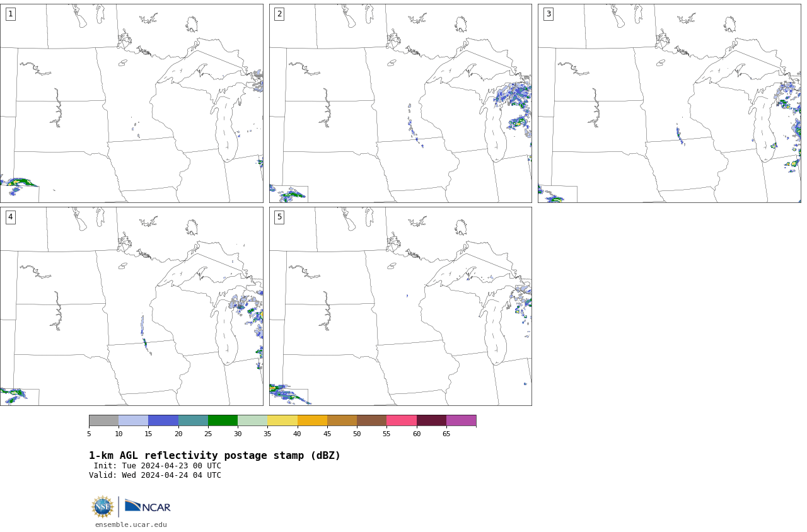Click the maroon 60-65 dBZ swatch
The width and height of the screenshot is (807, 532).
(431, 420)
